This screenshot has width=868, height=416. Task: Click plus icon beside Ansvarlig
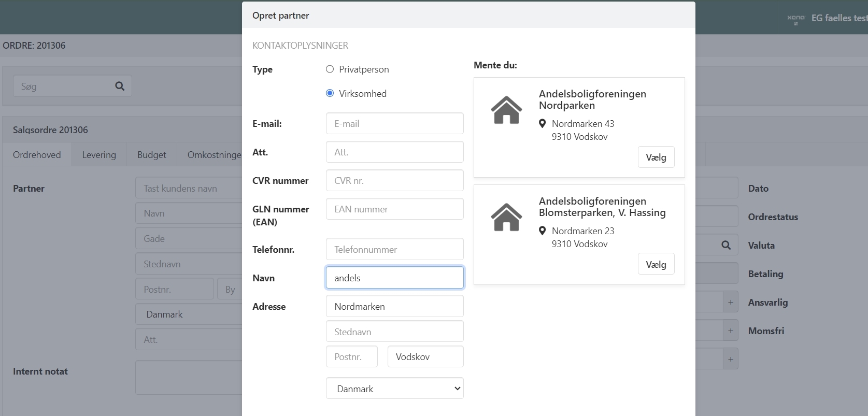coord(730,303)
